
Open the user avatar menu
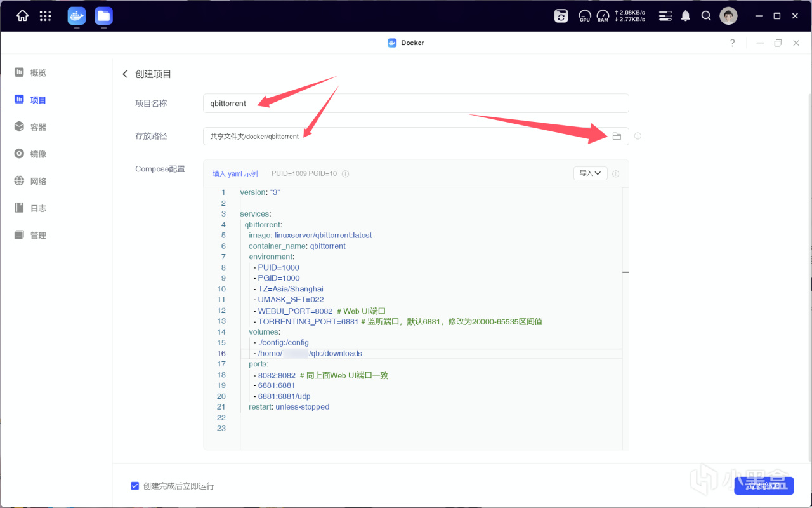pyautogui.click(x=728, y=16)
